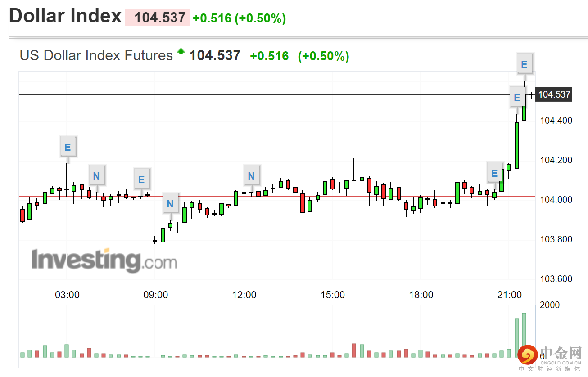
Task: Select the 18:00 time axis label
Action: pos(421,295)
